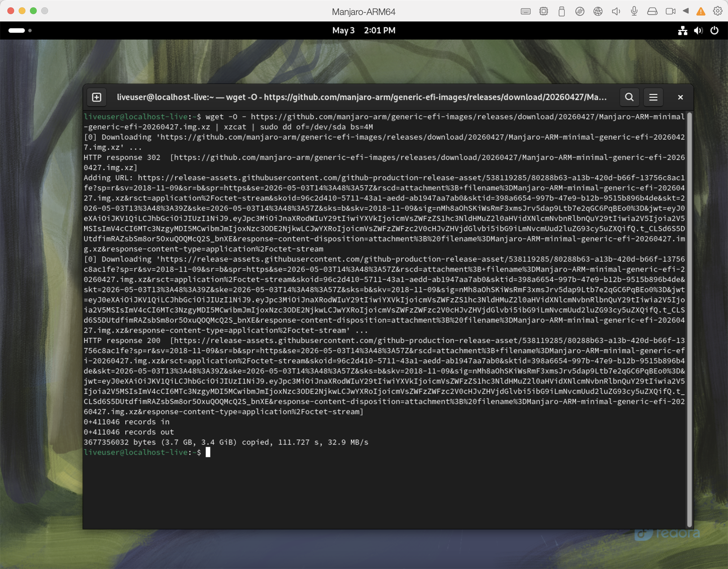This screenshot has height=569, width=728.
Task: Click the '3677356032 bytes' copied line
Action: 226,442
